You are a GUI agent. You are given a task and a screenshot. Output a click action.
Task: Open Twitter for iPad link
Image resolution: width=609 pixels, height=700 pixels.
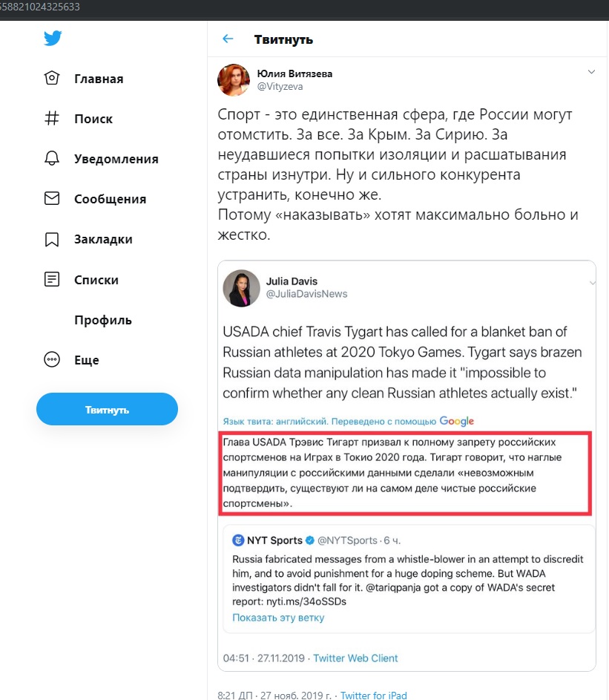coord(374,695)
